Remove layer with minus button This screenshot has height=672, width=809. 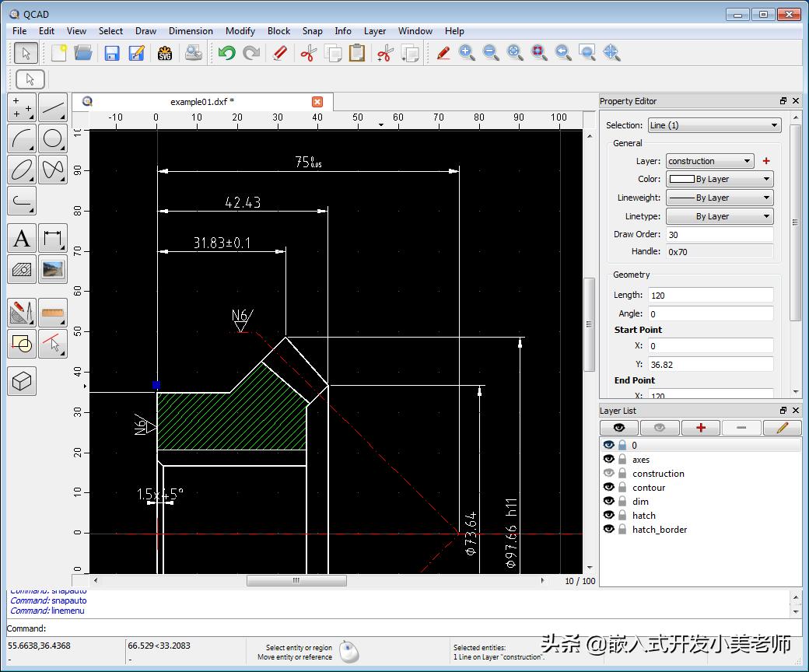[x=741, y=428]
